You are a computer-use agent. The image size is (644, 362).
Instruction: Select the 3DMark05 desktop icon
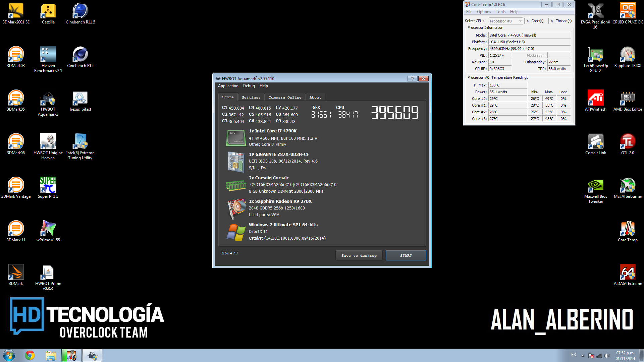16,101
